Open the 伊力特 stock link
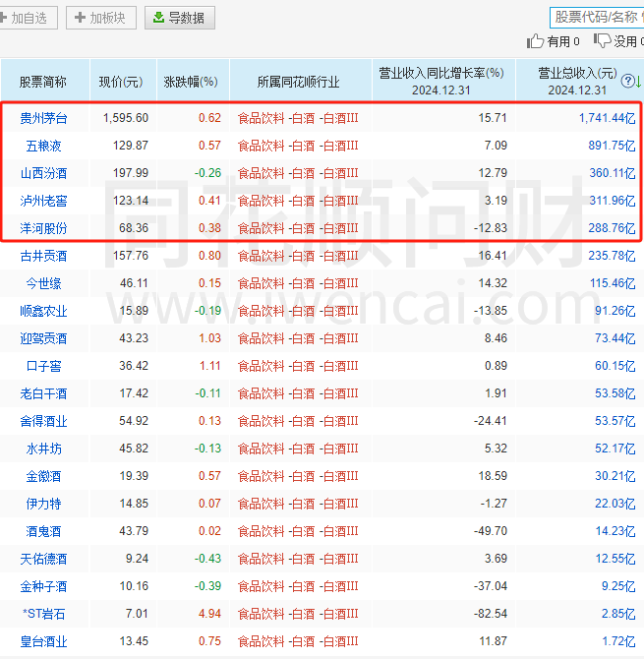Screen dimensions: 644x659 point(43,504)
